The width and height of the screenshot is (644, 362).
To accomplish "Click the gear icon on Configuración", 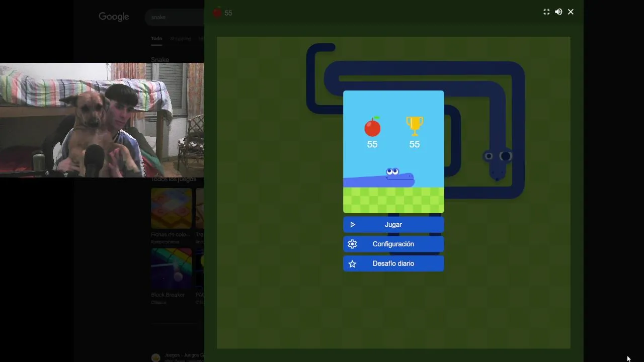I will 352,244.
